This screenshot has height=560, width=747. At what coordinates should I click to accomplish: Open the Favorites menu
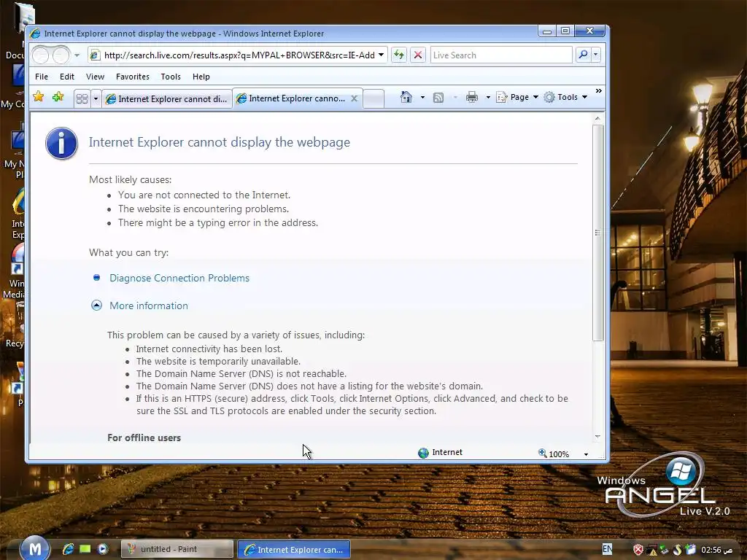133,77
